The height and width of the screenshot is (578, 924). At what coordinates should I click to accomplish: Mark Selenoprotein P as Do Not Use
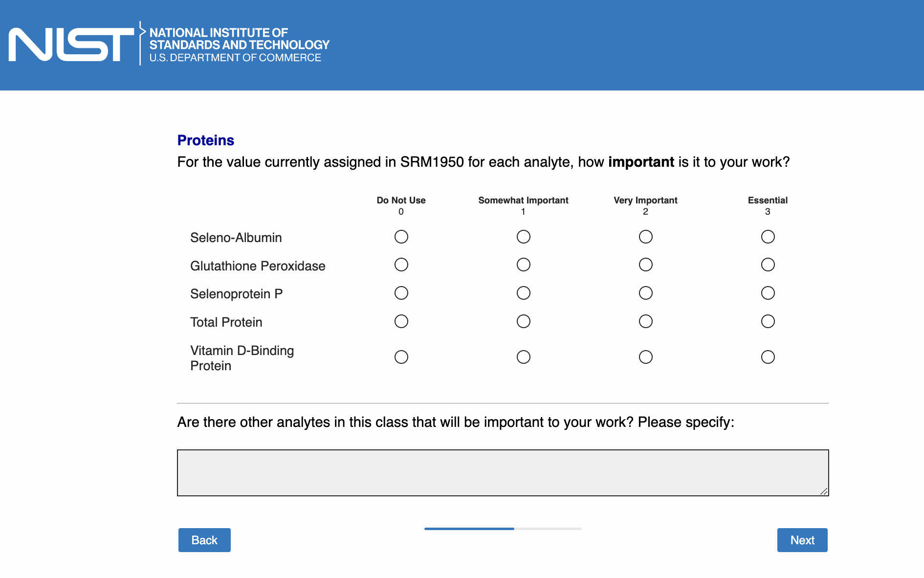coord(401,293)
